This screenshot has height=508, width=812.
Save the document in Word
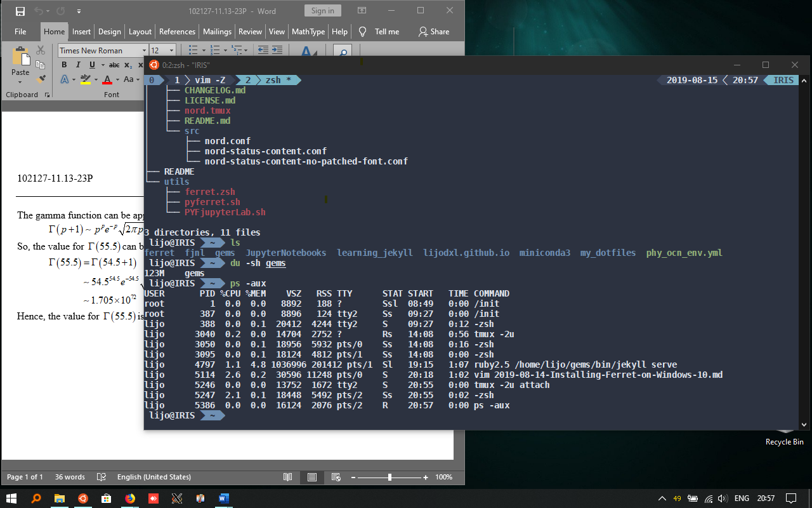coord(20,11)
